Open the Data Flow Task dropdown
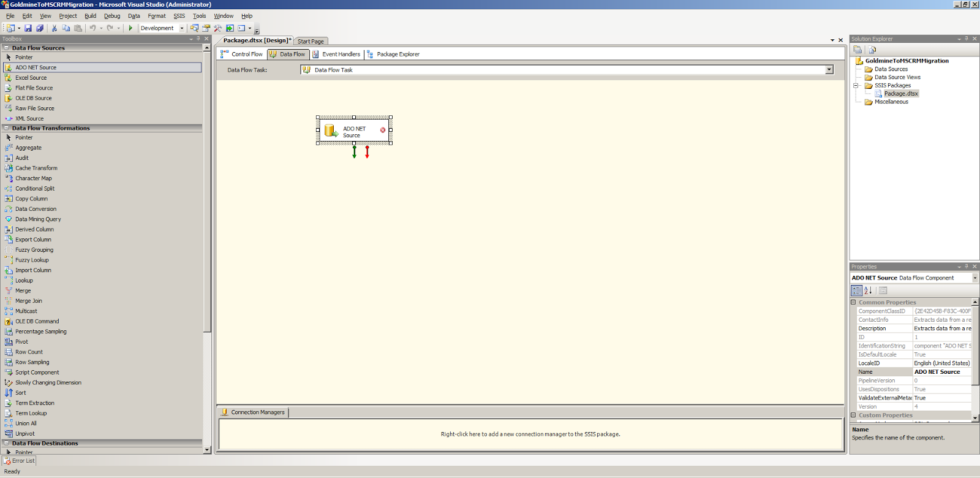 829,70
